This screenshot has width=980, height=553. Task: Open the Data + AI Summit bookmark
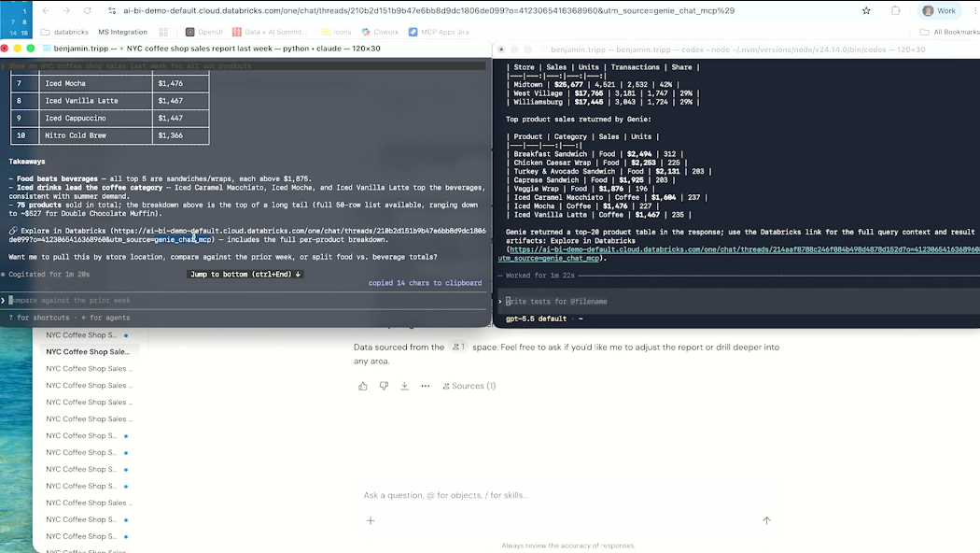tap(270, 32)
